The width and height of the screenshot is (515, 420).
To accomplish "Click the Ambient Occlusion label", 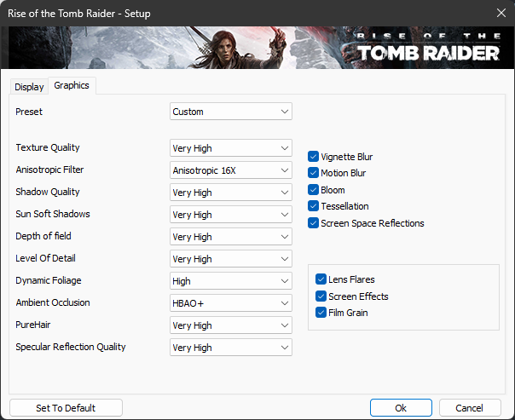I will coord(53,302).
